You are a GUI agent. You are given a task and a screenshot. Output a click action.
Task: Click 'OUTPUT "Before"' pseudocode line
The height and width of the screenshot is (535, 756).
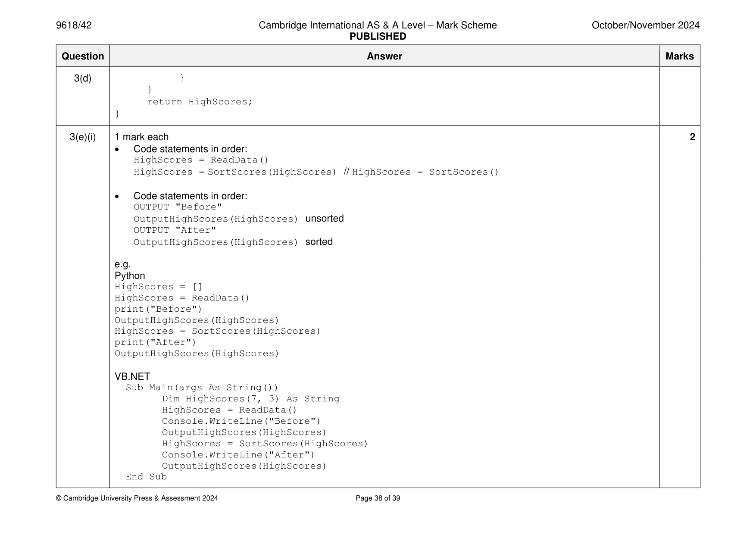click(x=178, y=207)
